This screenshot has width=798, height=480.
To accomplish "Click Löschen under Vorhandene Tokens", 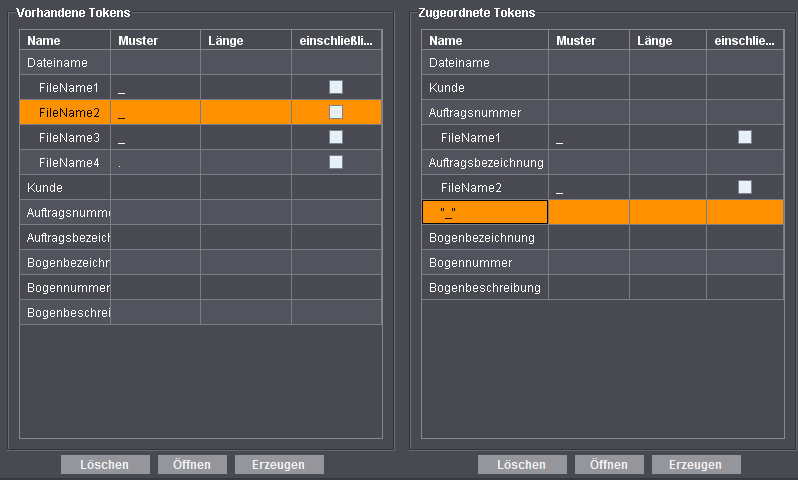I will click(105, 465).
